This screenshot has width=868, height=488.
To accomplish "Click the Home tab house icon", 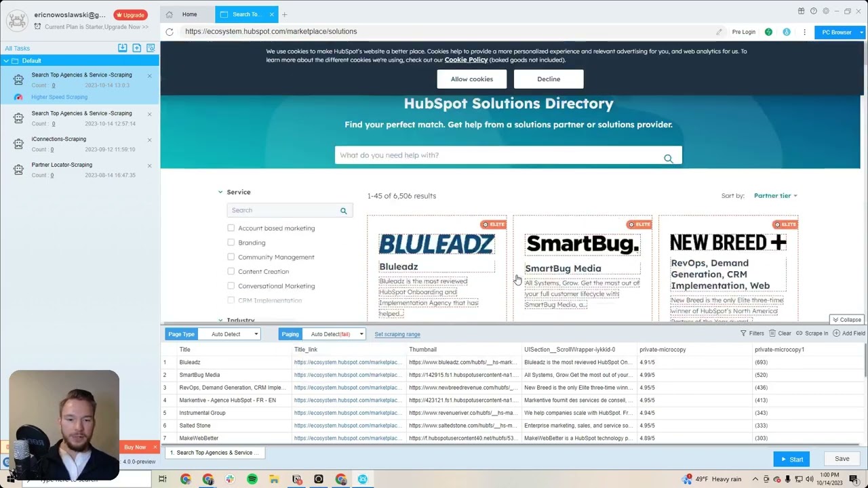I will 170,14.
